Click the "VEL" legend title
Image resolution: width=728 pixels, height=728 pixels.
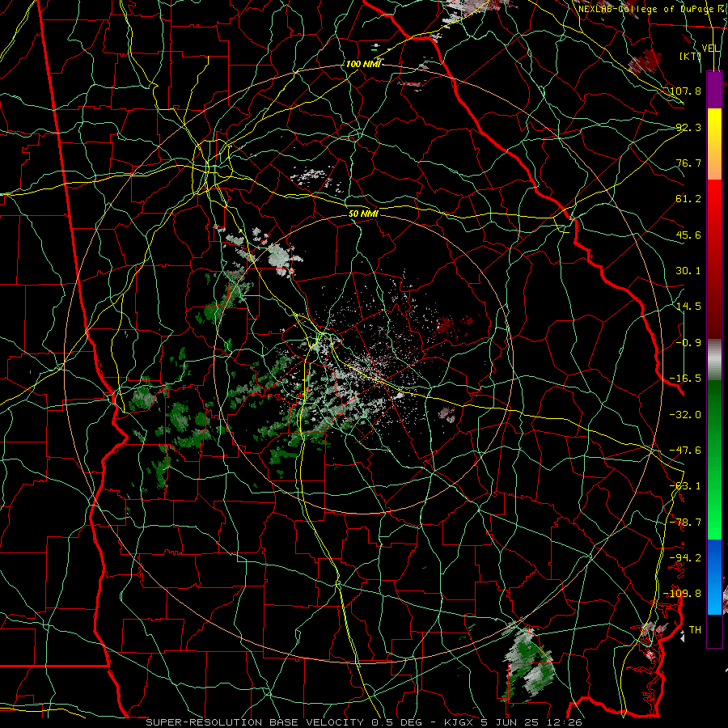[x=711, y=49]
